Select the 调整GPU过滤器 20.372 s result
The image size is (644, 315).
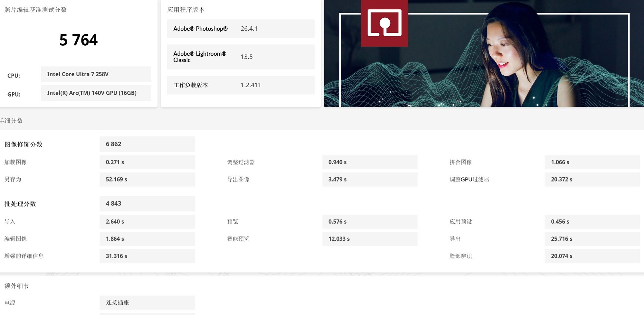(x=592, y=179)
